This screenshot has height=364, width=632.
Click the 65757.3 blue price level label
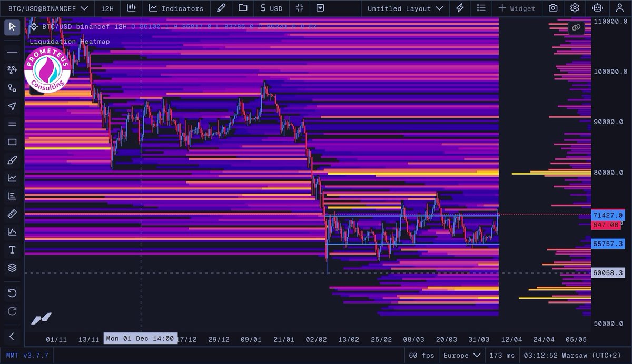point(608,244)
